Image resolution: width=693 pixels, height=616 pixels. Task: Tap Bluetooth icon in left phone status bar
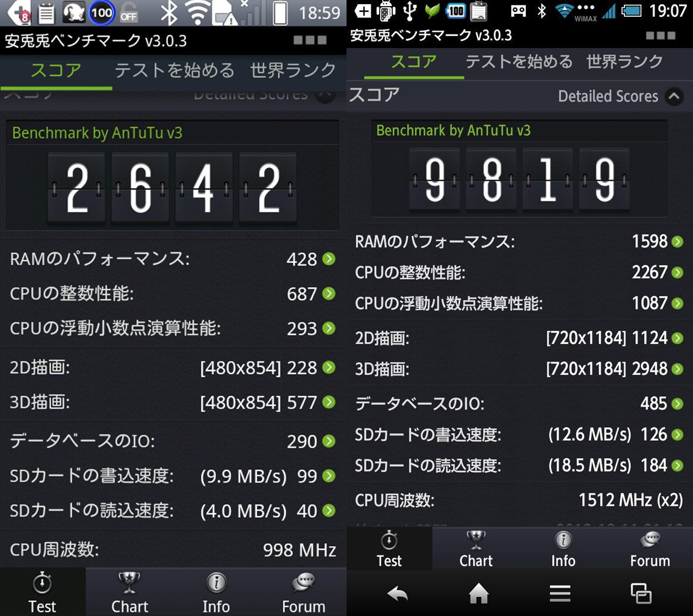(x=168, y=13)
